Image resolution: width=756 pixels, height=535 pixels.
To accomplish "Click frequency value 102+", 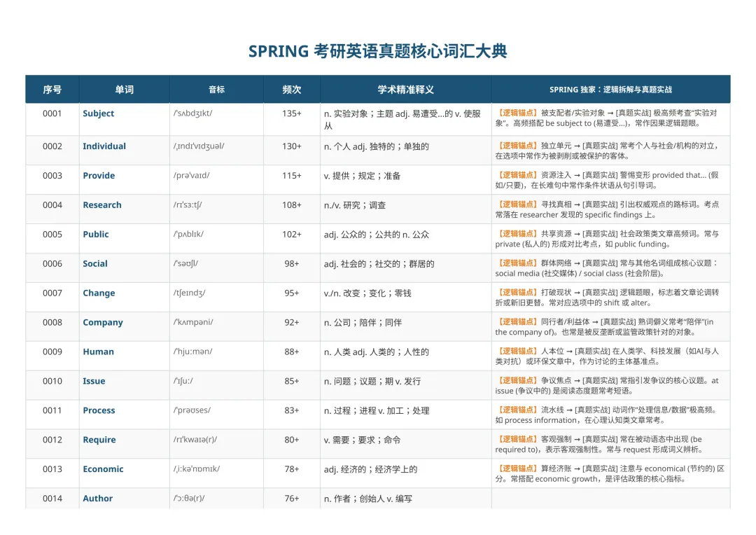I will click(292, 235).
